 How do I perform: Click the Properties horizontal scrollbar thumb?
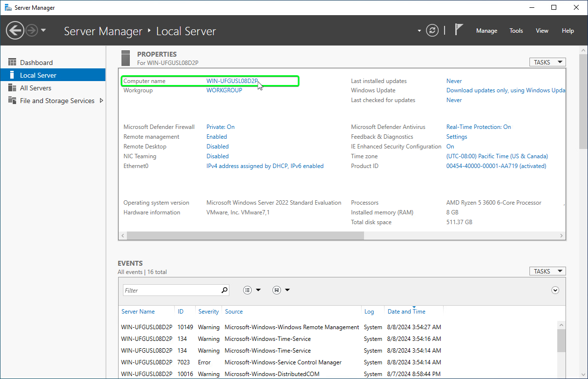coord(245,236)
